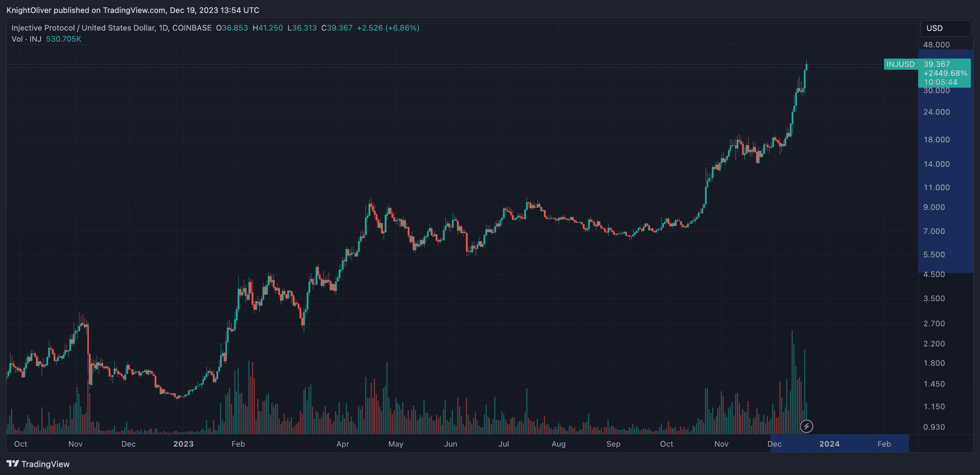Click the close value C39.367
This screenshot has width=980, height=475.
pyautogui.click(x=337, y=28)
